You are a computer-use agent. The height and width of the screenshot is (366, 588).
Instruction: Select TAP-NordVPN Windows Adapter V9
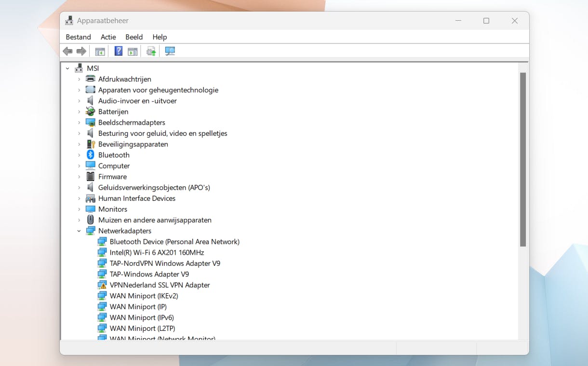click(165, 263)
